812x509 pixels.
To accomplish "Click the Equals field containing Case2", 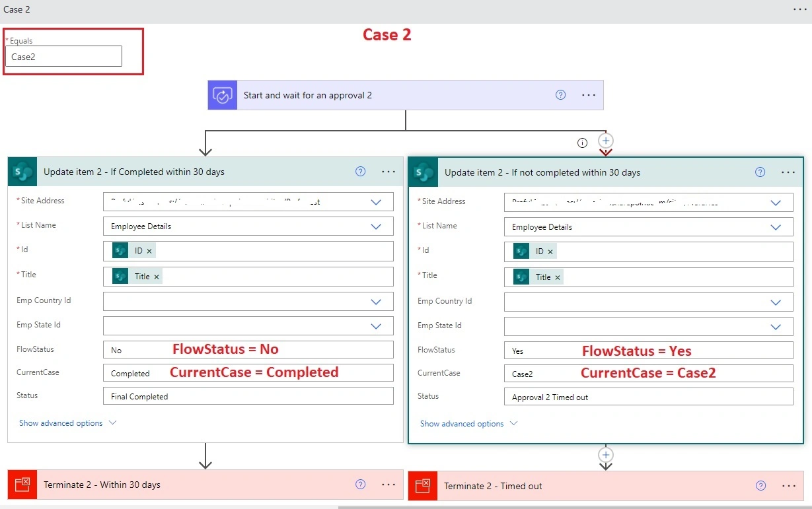I will coord(63,57).
